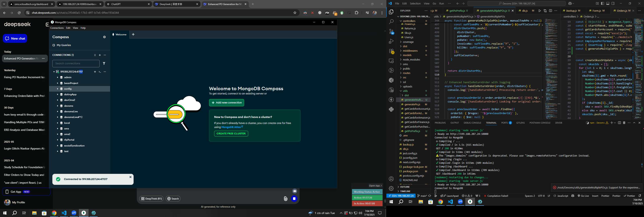Split the VS Code editor to the right
The width and height of the screenshot is (644, 217).
tap(550, 11)
